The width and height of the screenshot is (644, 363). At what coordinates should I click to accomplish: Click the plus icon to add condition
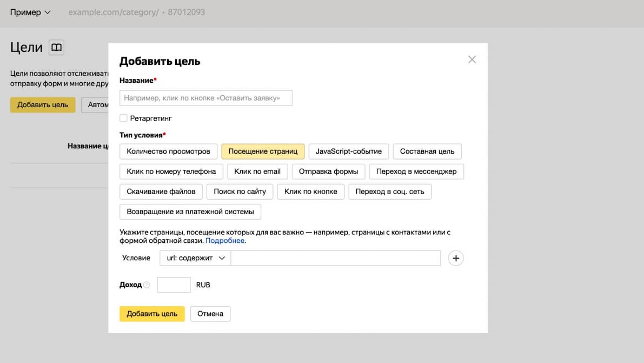click(x=456, y=259)
